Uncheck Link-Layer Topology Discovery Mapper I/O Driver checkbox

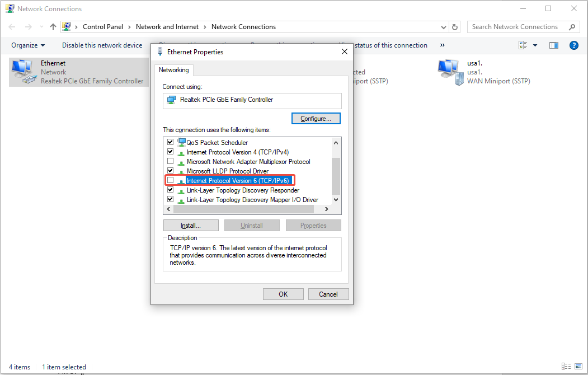(x=170, y=199)
